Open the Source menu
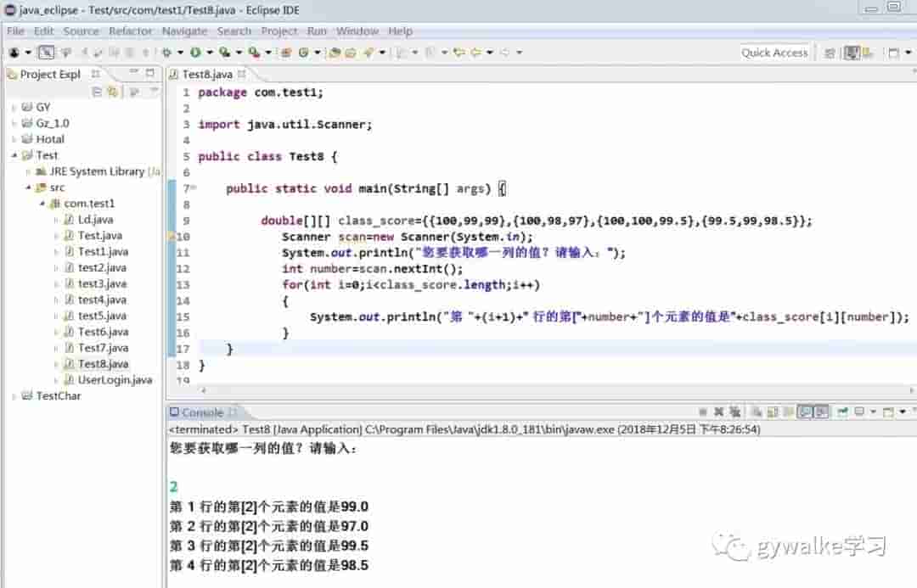This screenshot has width=917, height=588. coord(81,31)
